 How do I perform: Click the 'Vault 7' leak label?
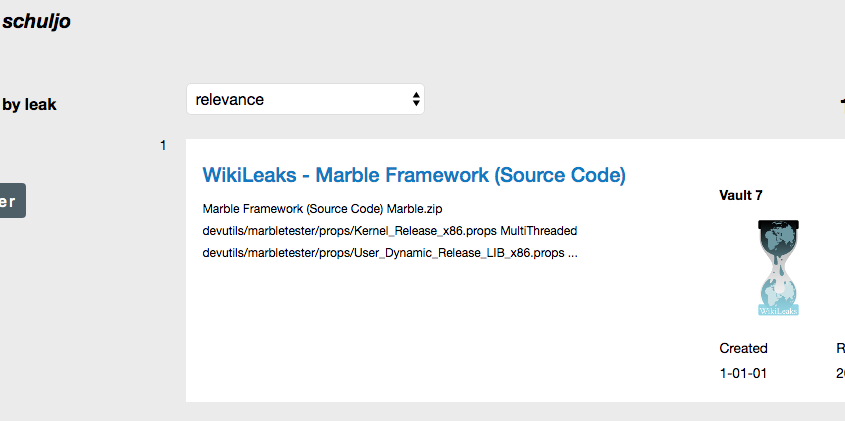point(741,195)
